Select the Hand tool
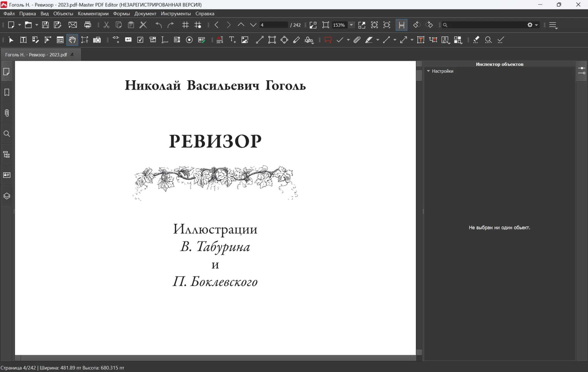Image resolution: width=588 pixels, height=372 pixels. 72,40
